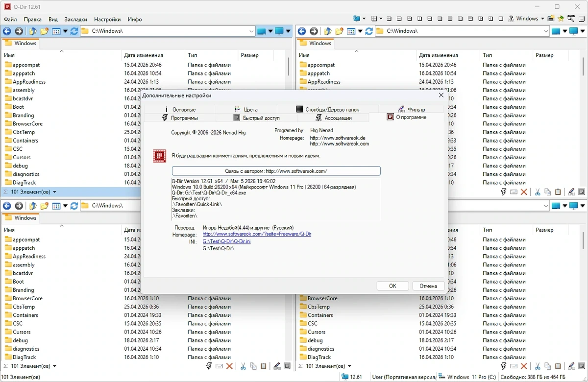Click red X delete icon in top-right pane
The height and width of the screenshot is (382, 588).
[524, 191]
